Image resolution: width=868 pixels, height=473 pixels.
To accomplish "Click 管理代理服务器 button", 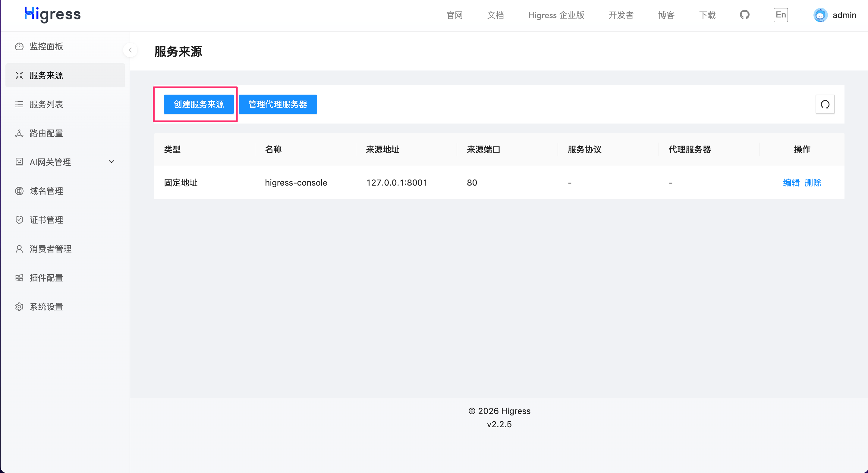I will click(278, 105).
